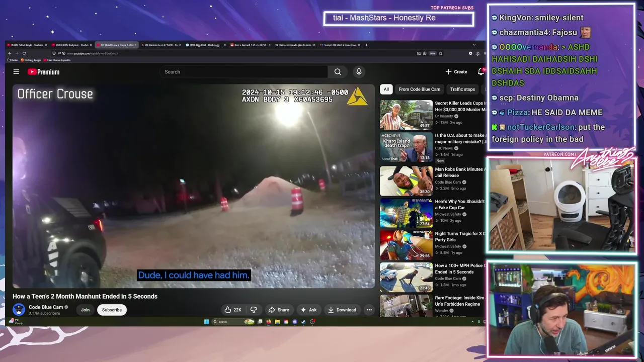Switch to Dgg Chat Destiny.gg tab
The height and width of the screenshot is (362, 644).
[x=205, y=45]
